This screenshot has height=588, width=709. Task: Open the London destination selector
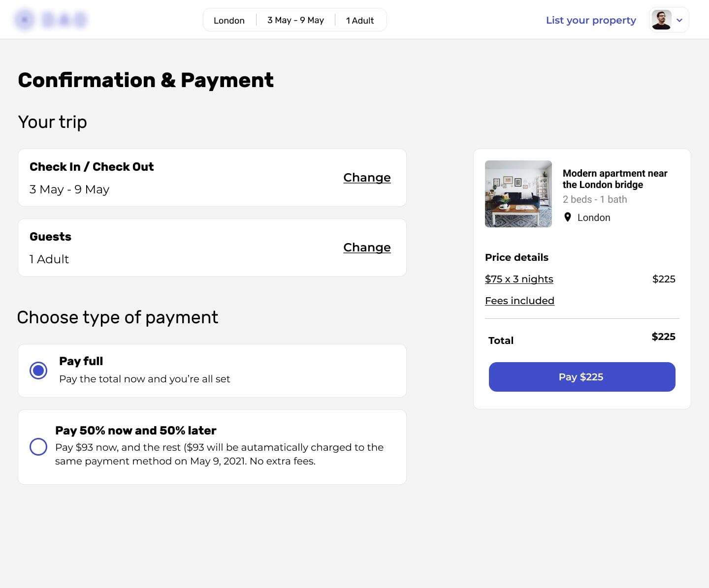tap(229, 20)
